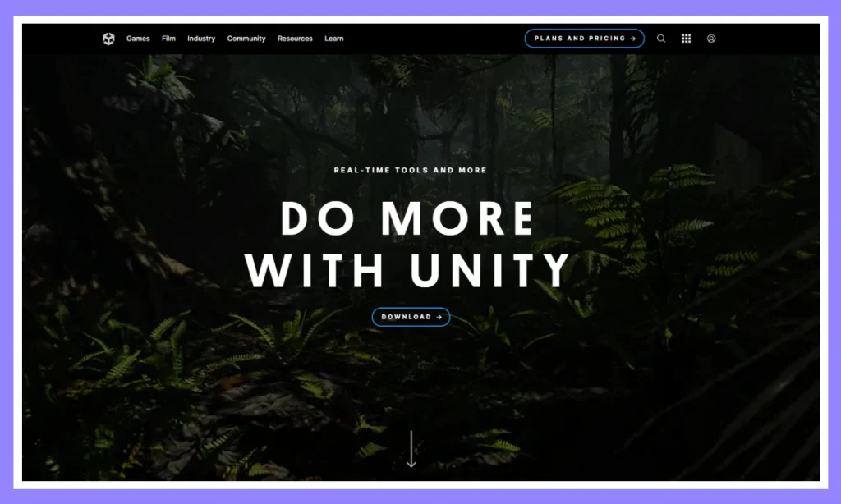This screenshot has width=841, height=504.
Task: Click the Plans and Pricing button
Action: click(585, 39)
